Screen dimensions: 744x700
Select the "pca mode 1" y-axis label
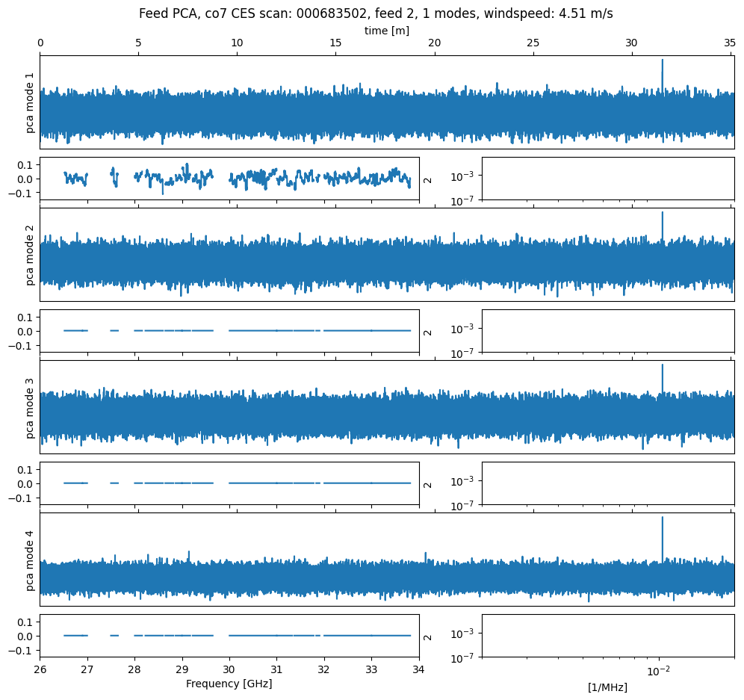tap(31, 102)
